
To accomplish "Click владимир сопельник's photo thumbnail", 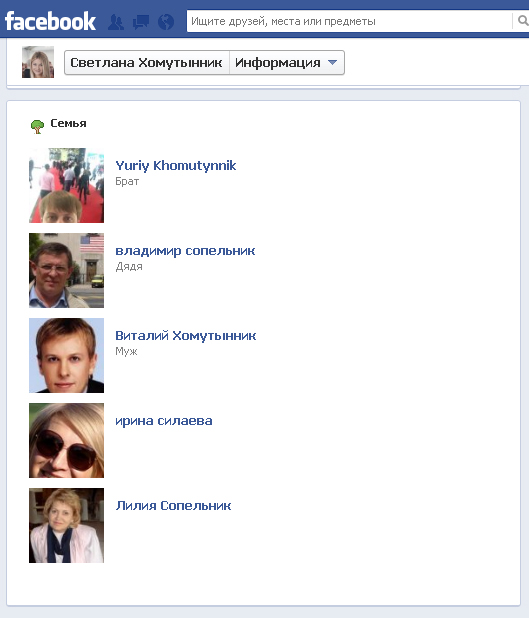I will click(x=67, y=270).
